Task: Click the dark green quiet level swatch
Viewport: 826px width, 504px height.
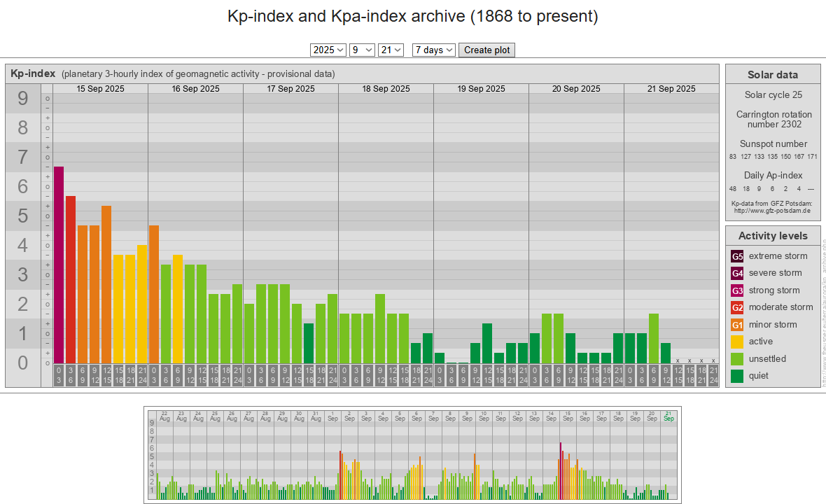Action: pyautogui.click(x=737, y=376)
